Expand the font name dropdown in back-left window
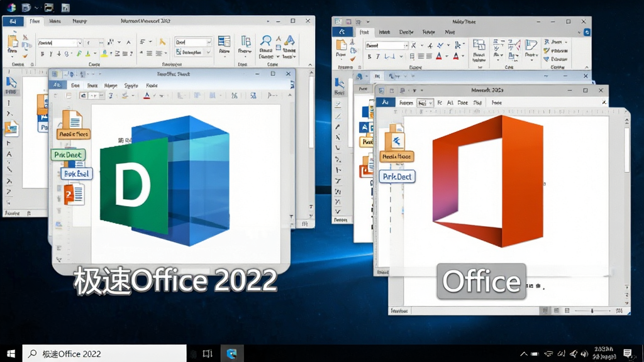The height and width of the screenshot is (362, 644). click(x=79, y=43)
